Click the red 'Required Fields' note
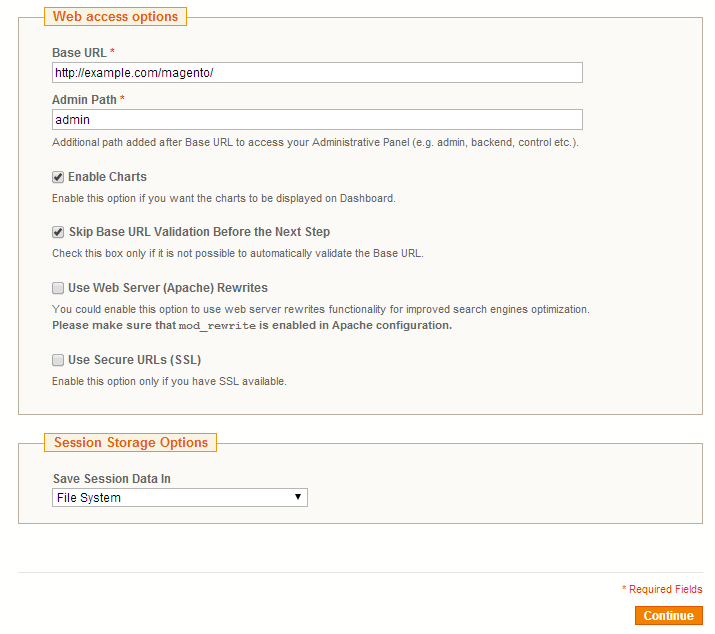This screenshot has height=634, width=715. [664, 589]
